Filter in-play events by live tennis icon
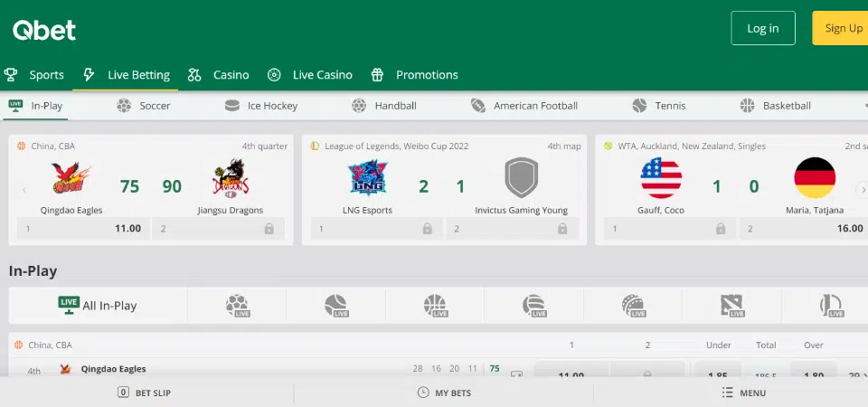The height and width of the screenshot is (407, 868). [x=336, y=305]
